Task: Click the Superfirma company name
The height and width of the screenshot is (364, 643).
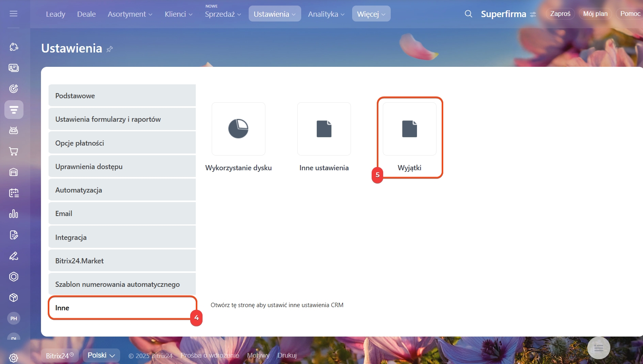Action: click(503, 14)
